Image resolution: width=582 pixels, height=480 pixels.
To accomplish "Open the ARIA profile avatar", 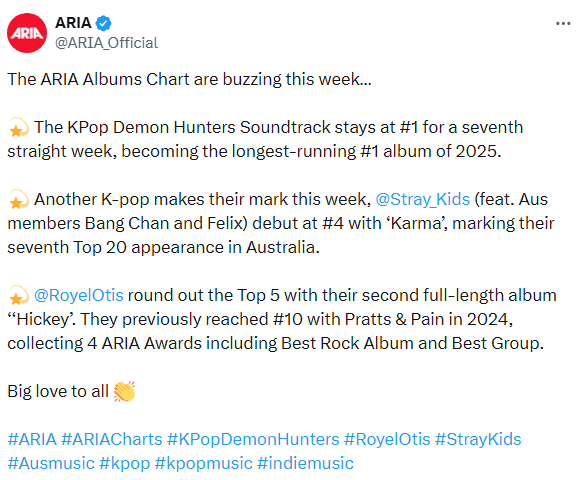I will pos(27,33).
